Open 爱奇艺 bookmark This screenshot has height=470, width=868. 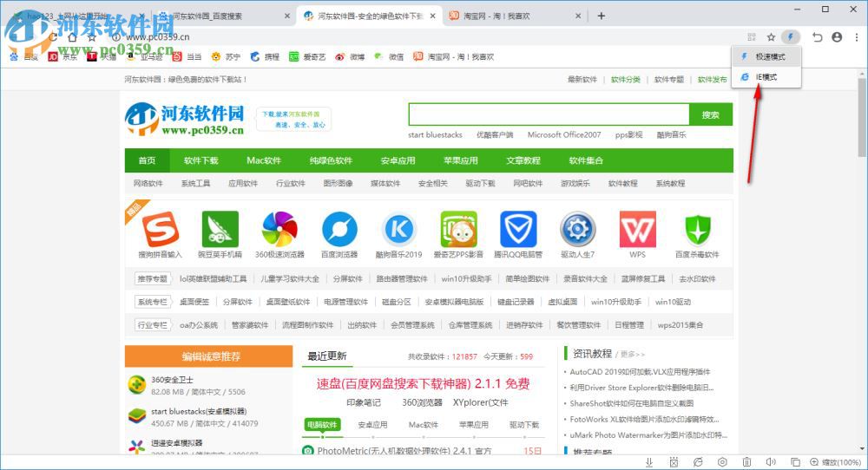(x=307, y=56)
